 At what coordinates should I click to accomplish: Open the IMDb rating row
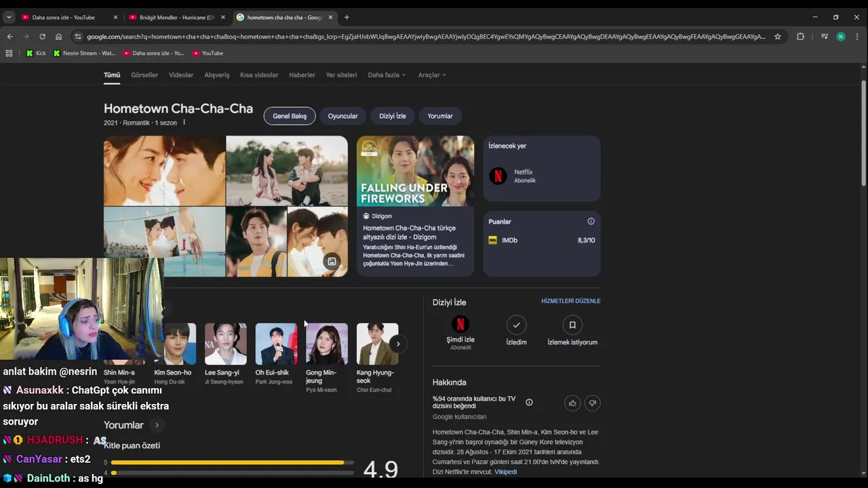(542, 240)
